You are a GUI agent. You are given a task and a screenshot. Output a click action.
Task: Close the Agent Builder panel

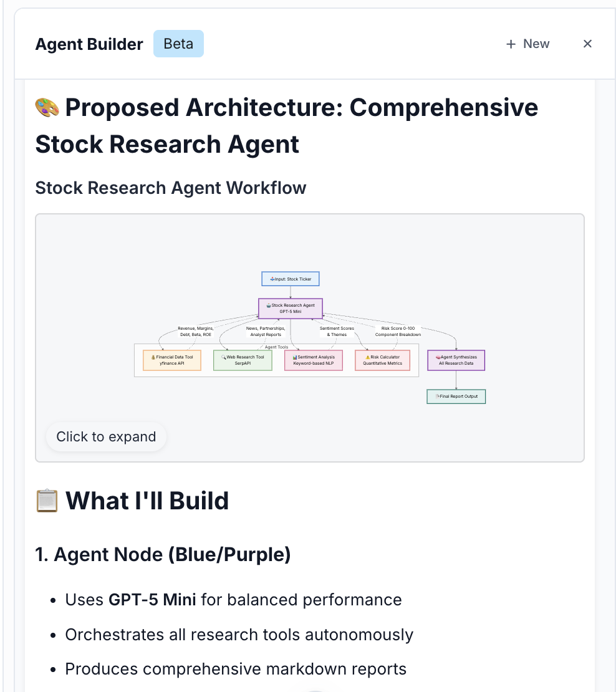click(x=587, y=44)
